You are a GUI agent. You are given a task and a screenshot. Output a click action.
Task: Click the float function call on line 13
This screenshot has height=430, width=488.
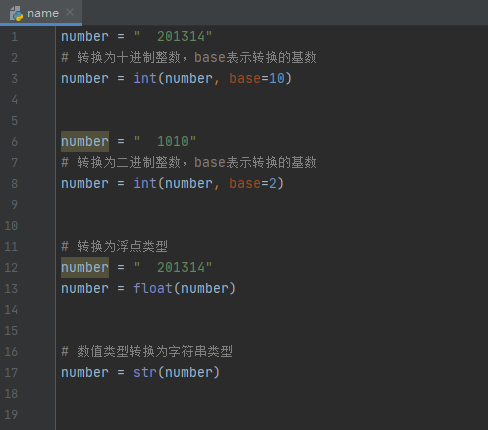(x=184, y=289)
